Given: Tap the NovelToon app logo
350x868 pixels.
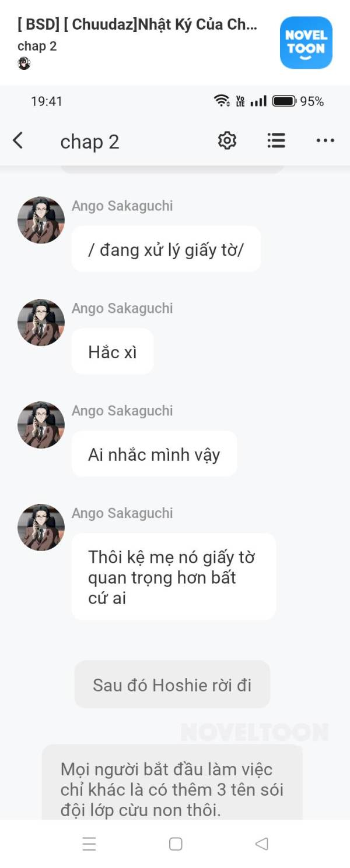Looking at the screenshot, I should tap(306, 43).
